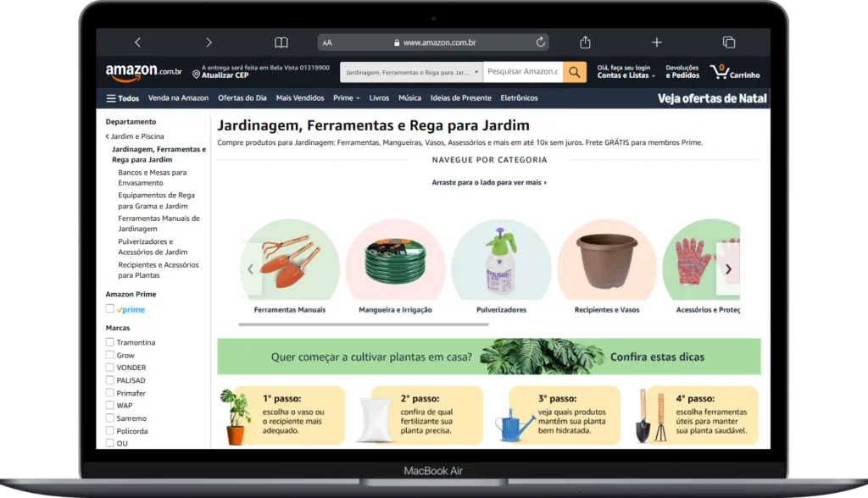Screen dimensions: 868x498
Task: Expand Contas e Listas dropdown
Action: point(626,75)
